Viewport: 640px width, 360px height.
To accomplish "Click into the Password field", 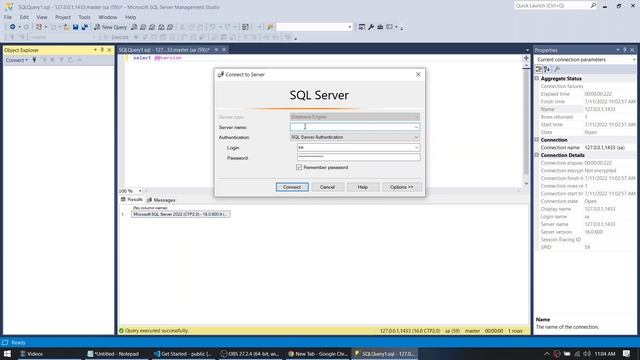I will coord(358,158).
